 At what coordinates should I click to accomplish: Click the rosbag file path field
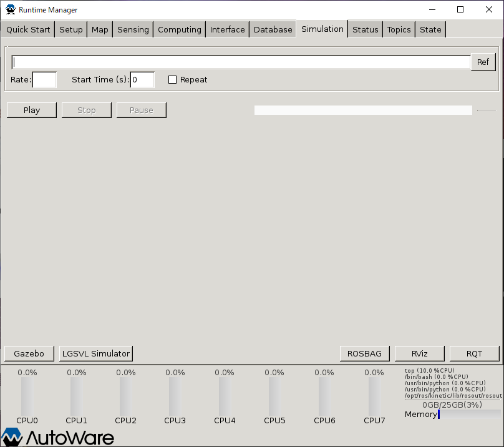tap(241, 62)
